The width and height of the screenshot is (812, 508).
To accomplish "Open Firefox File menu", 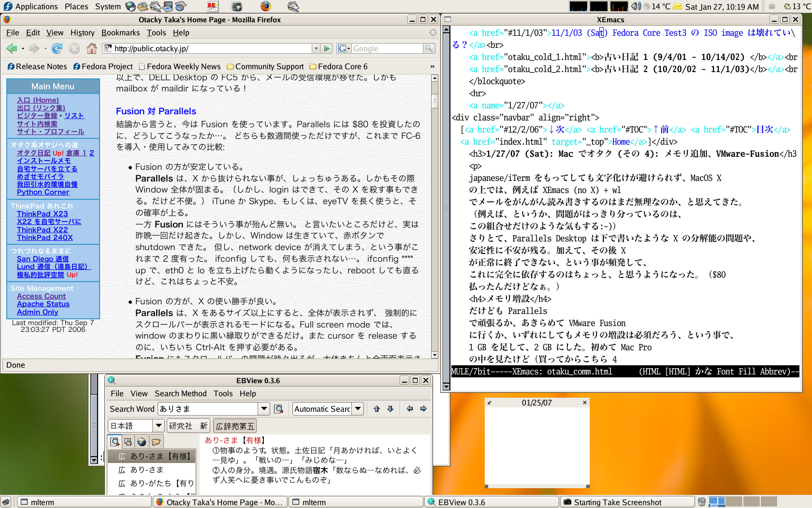I will [x=13, y=32].
